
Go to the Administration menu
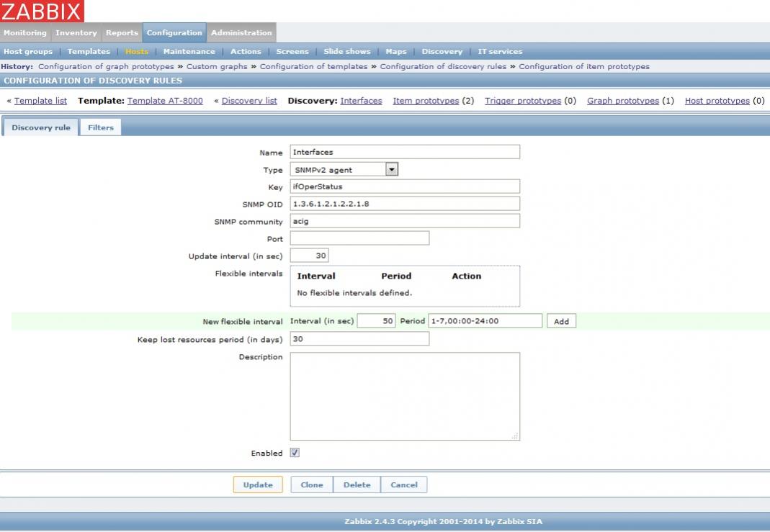click(x=241, y=32)
